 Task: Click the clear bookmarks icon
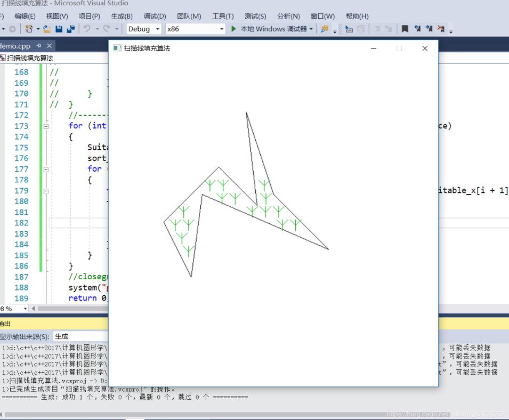point(441,29)
